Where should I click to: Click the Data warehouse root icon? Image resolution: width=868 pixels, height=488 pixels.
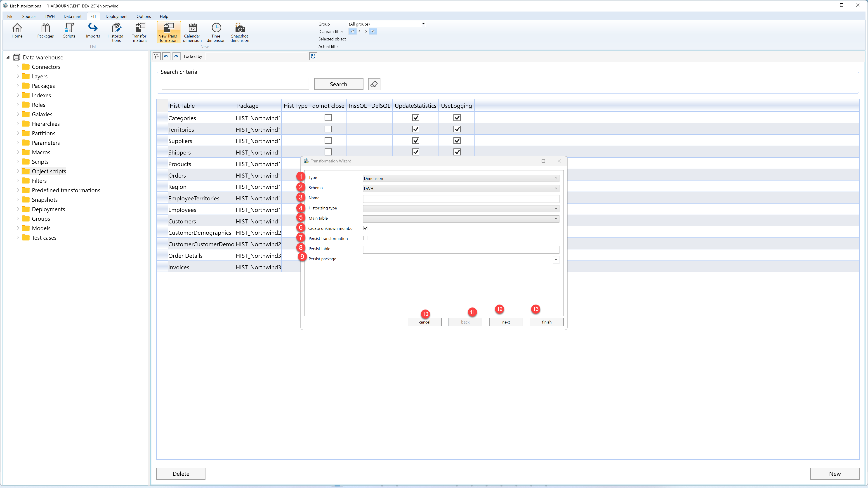click(17, 57)
